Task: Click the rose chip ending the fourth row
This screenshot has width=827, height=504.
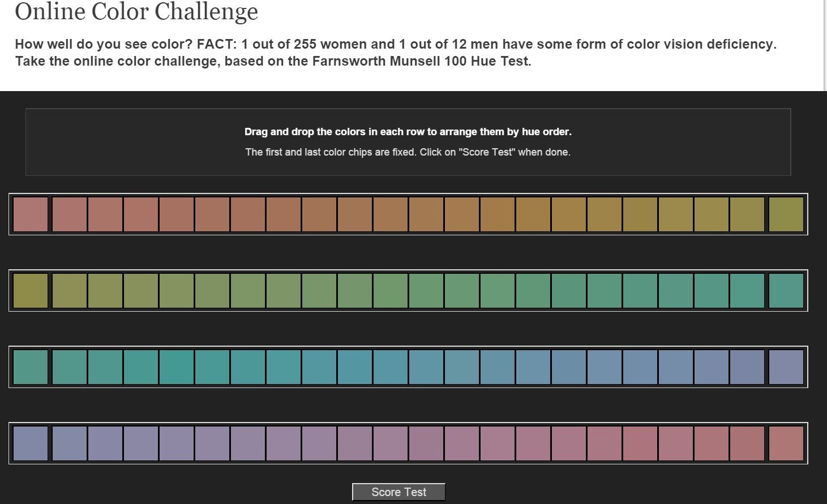Action: coord(787,445)
